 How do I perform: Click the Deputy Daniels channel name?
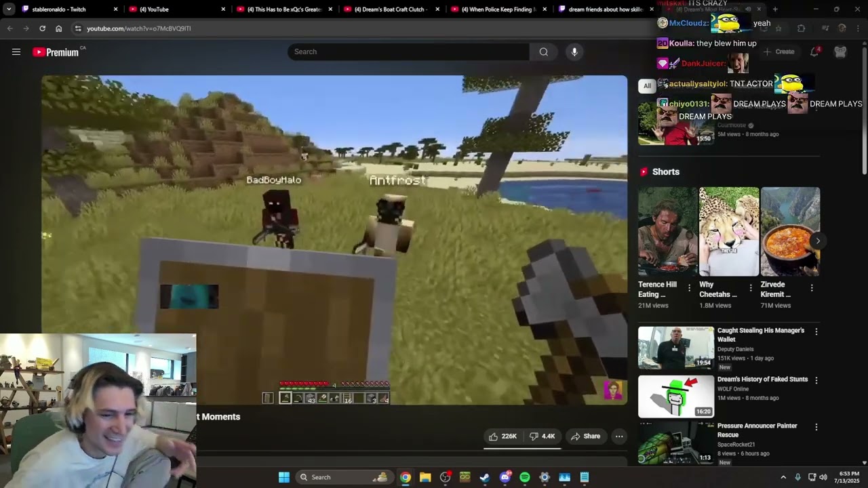pos(735,349)
